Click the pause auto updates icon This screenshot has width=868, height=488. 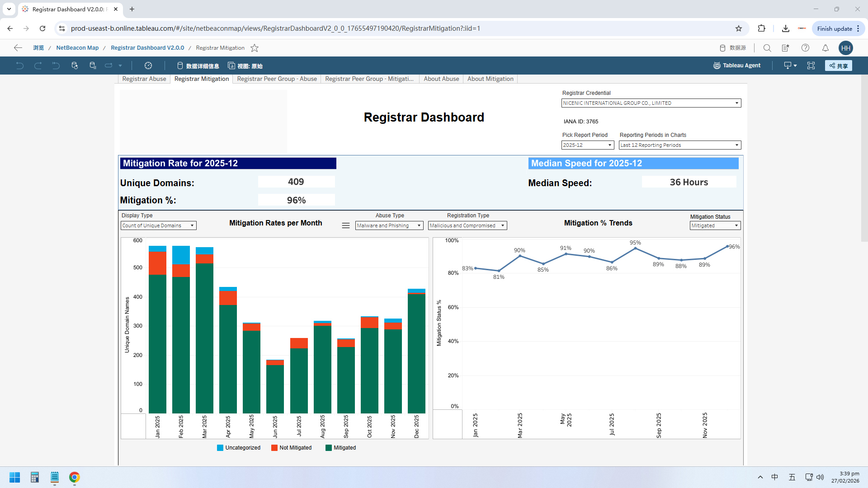pyautogui.click(x=93, y=66)
